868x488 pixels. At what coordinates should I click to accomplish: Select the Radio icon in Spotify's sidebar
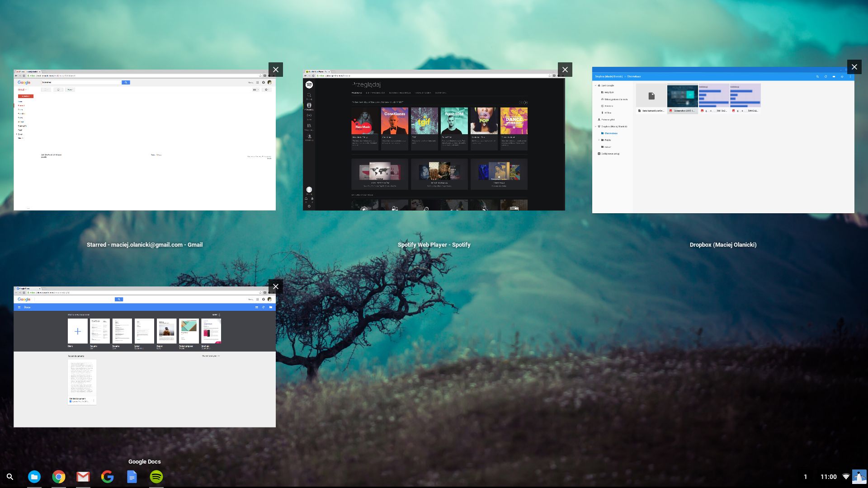pyautogui.click(x=309, y=116)
